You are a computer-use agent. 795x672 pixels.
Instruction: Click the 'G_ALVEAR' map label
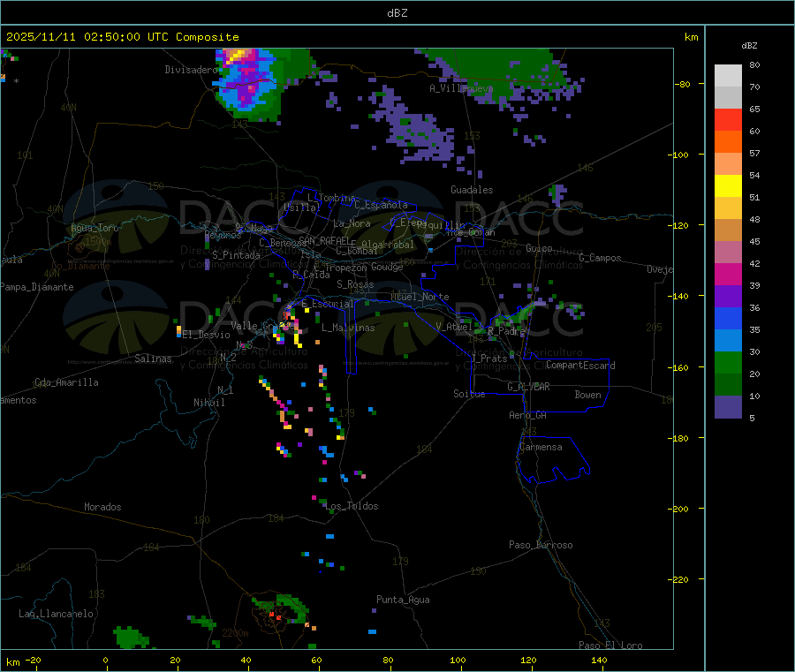(x=528, y=387)
